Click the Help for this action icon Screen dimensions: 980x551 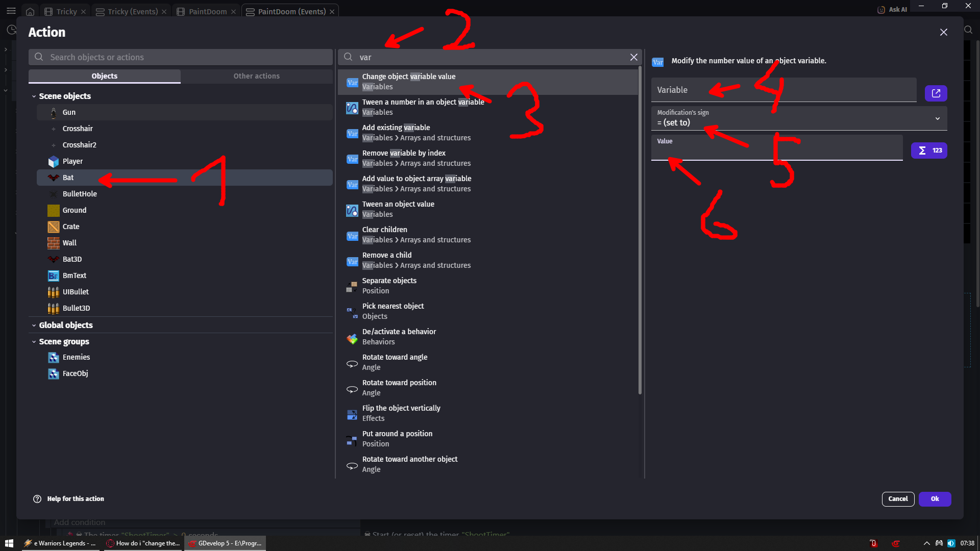[x=37, y=499]
